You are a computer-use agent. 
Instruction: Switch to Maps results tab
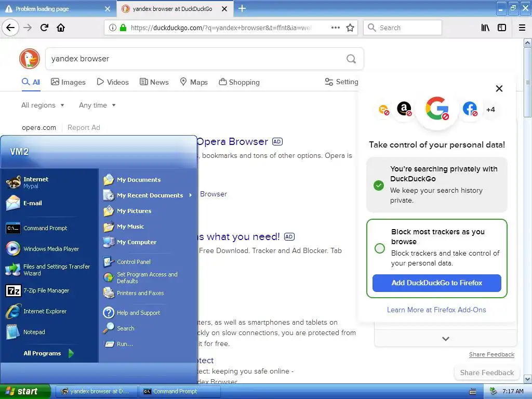(x=193, y=82)
